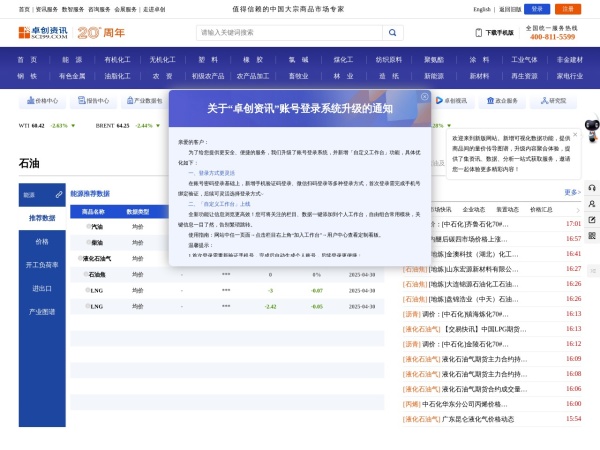Open 塑料 in main navigation
Screen dimensions: 600x450
(x=208, y=60)
